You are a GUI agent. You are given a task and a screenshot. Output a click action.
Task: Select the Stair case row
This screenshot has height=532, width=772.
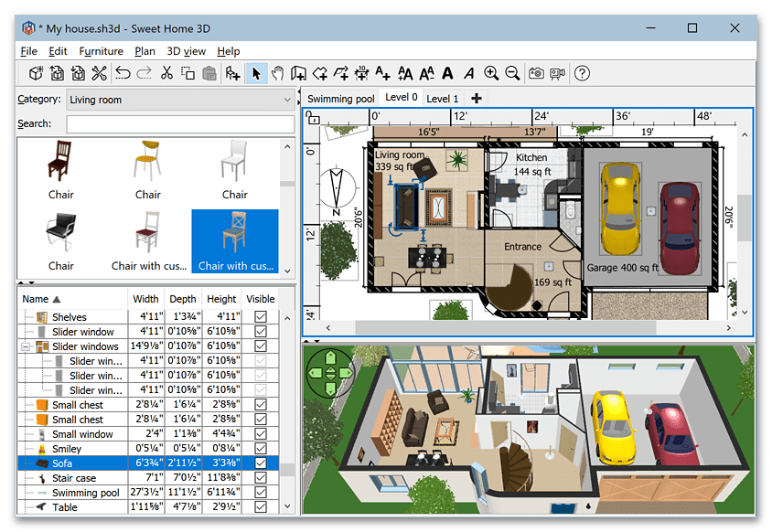pos(148,478)
